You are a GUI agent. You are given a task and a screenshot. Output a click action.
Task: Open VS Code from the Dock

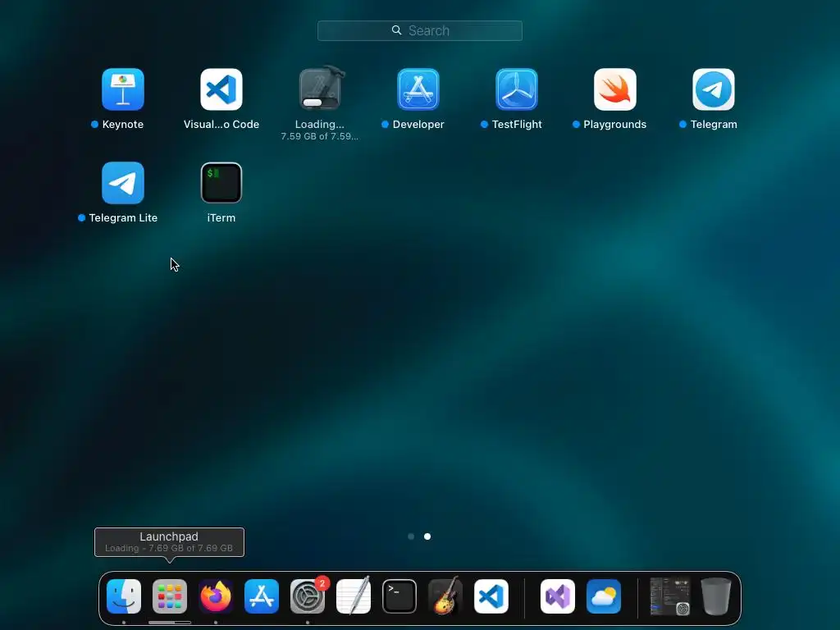(x=491, y=596)
